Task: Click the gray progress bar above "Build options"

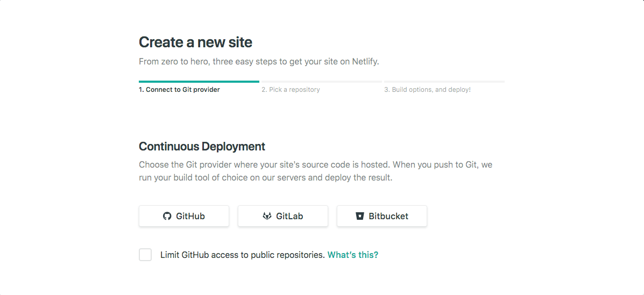Action: tap(444, 82)
